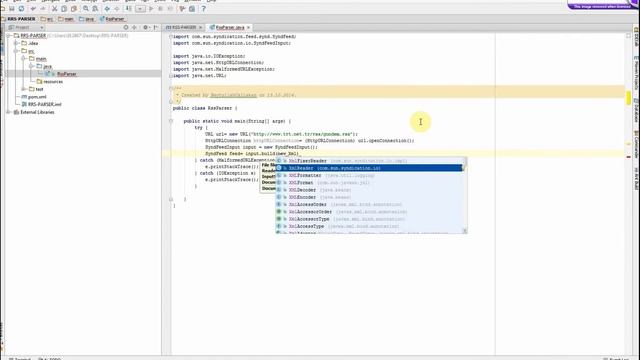Click the Hide Project panel icon
Image resolution: width=640 pixels, height=360 pixels.
(x=156, y=27)
